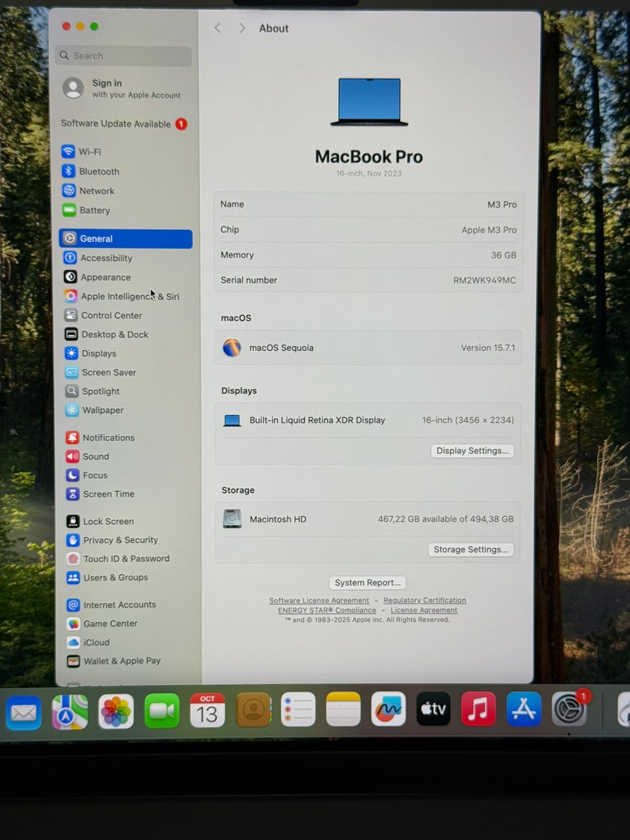Viewport: 630px width, 840px height.
Task: Open Privacy & Security settings
Action: pos(113,540)
